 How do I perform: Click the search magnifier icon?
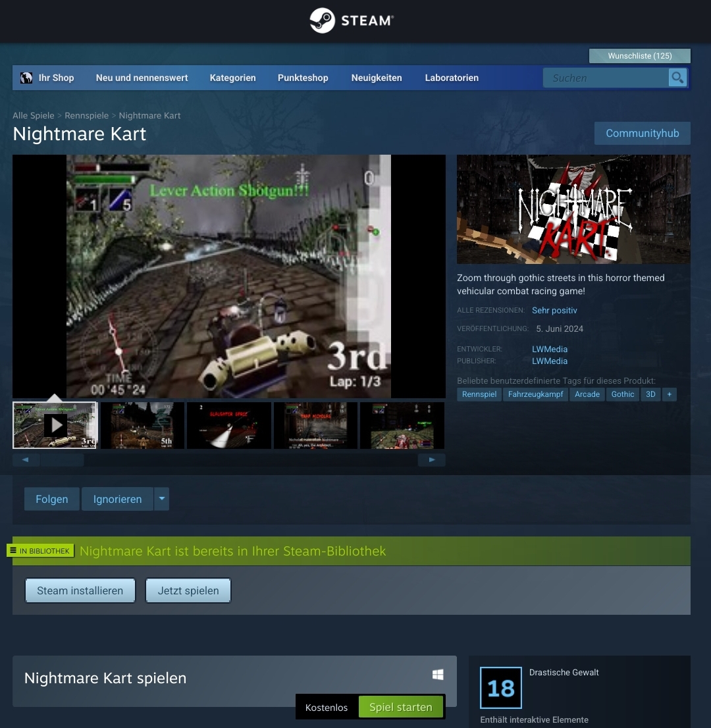677,78
